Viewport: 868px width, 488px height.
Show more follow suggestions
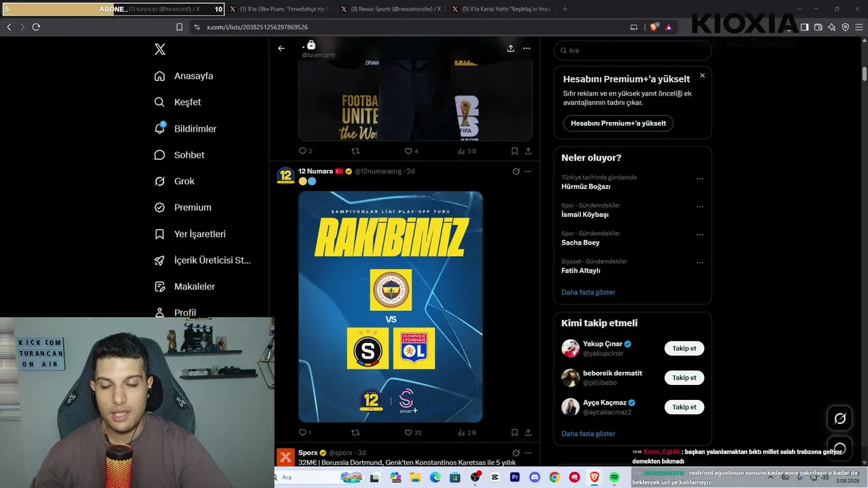click(x=589, y=434)
